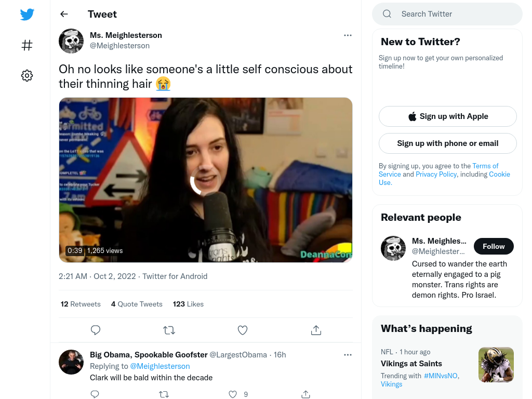532x399 pixels.
Task: Like the LargestObama reply
Action: pyautogui.click(x=233, y=394)
